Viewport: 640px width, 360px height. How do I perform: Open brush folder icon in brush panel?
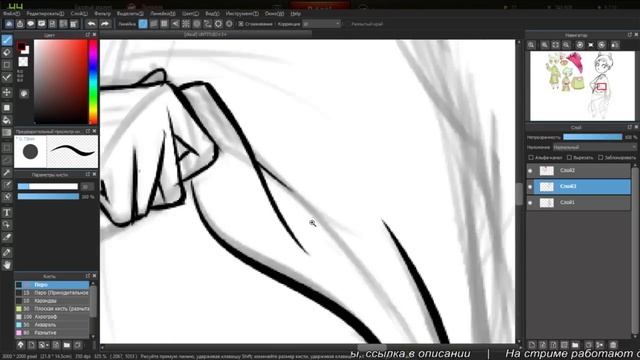coord(67,345)
